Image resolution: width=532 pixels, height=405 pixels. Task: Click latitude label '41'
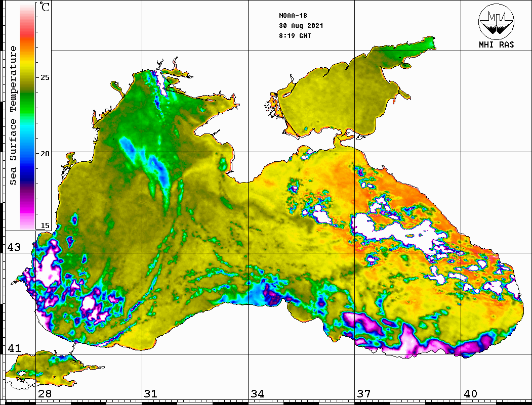point(14,348)
